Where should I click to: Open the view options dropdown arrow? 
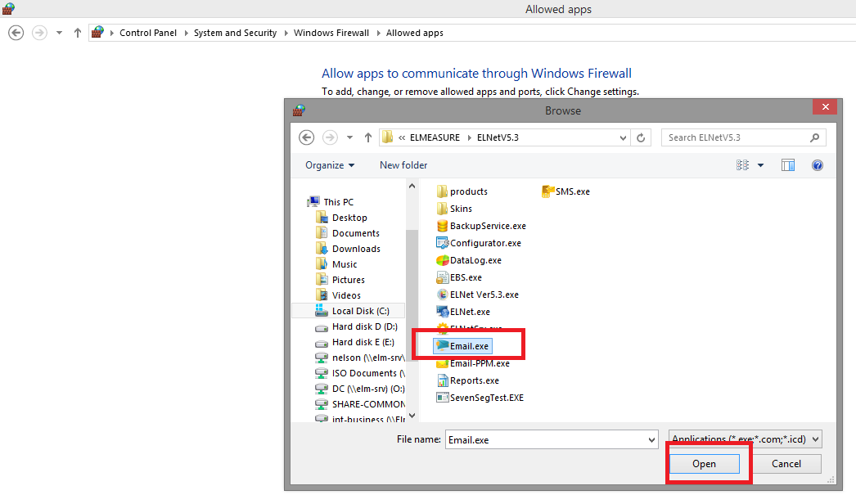760,165
